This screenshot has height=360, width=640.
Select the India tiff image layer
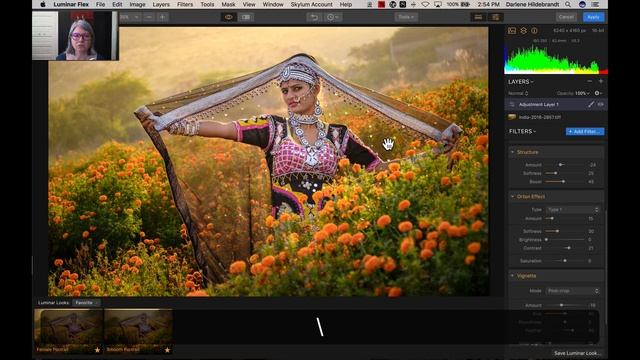pos(555,117)
